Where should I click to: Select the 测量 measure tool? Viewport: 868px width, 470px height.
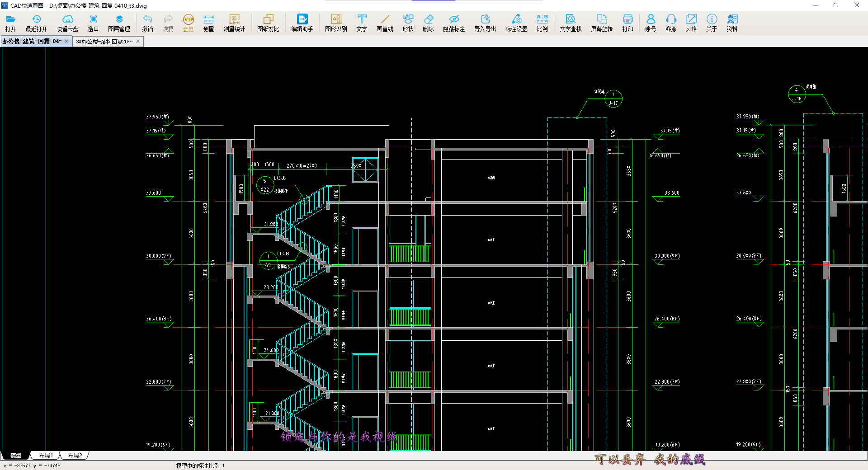click(x=208, y=23)
